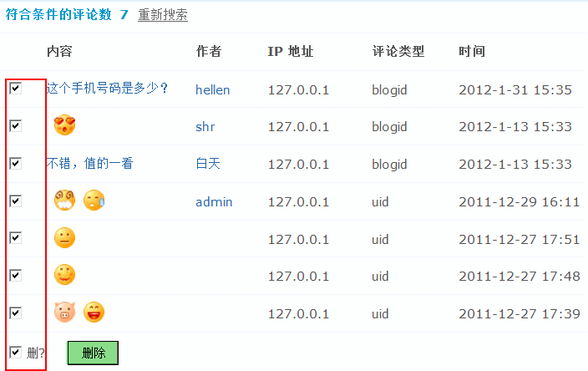Open the comment 这个手机号码是多少?
588x371 pixels.
coord(107,89)
